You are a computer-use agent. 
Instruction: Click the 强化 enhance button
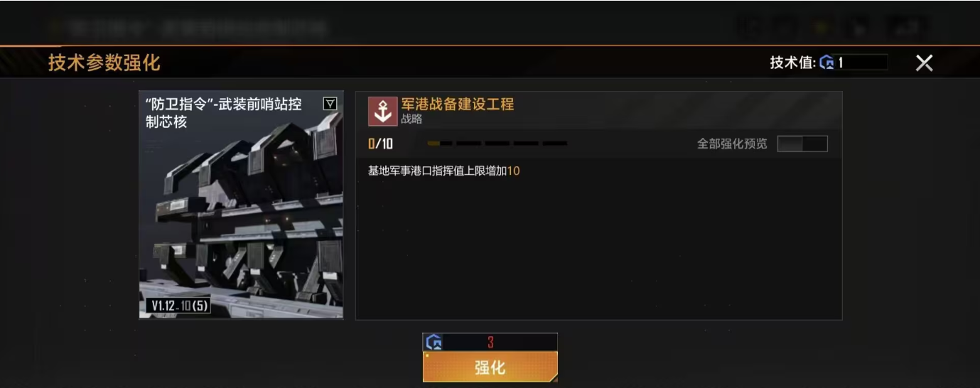tap(490, 367)
